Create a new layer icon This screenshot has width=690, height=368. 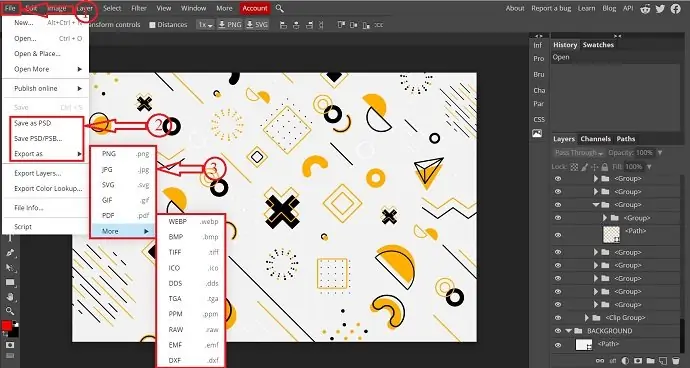click(x=663, y=361)
